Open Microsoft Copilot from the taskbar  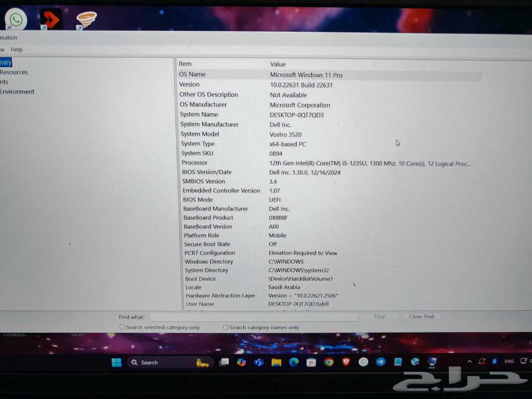242,362
